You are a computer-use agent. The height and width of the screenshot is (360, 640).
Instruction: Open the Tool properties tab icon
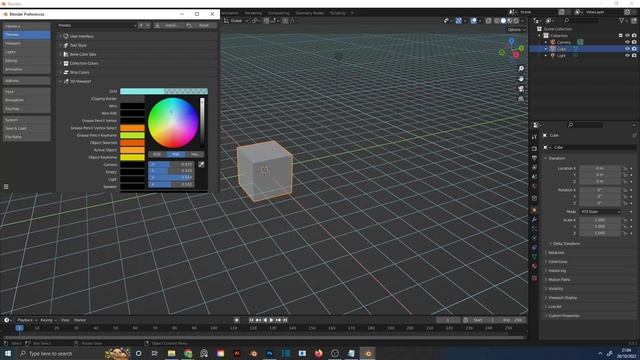point(534,137)
